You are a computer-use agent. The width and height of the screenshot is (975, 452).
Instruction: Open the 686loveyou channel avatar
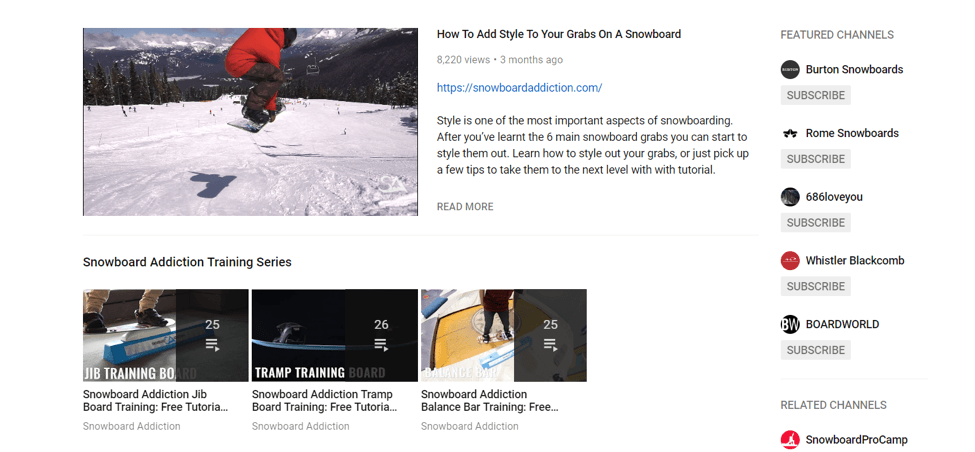pos(790,197)
